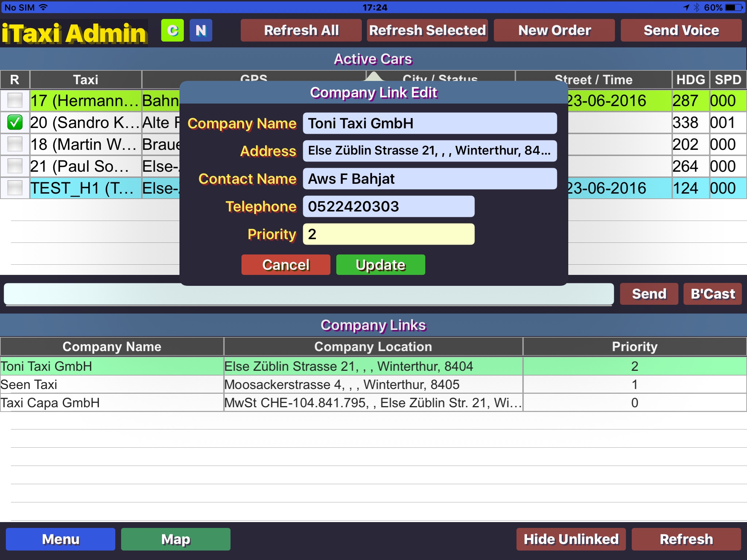This screenshot has height=560, width=747.
Task: Click priority 1 cell of Seen Taxi
Action: [635, 384]
